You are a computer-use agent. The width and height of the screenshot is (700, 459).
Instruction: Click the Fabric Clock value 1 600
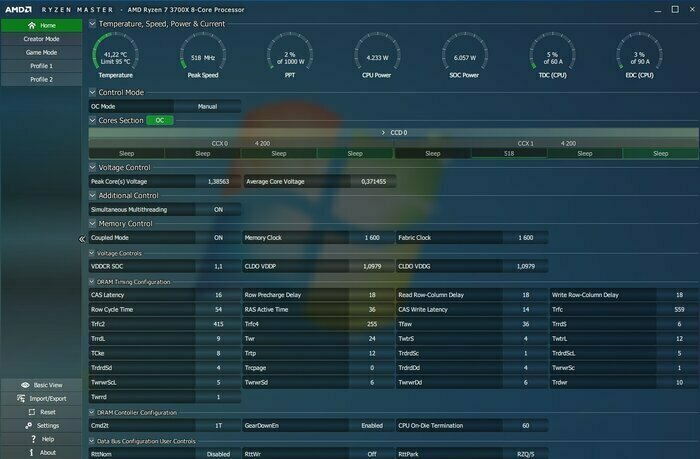[525, 238]
